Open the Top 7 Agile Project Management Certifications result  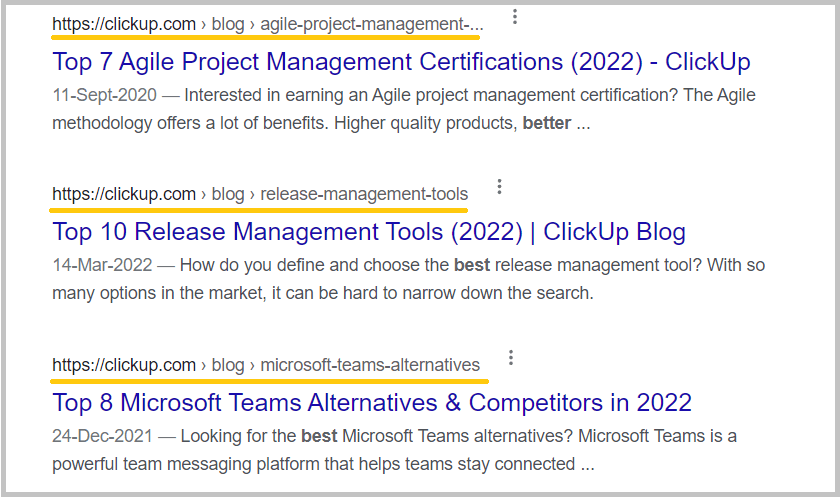coord(401,62)
